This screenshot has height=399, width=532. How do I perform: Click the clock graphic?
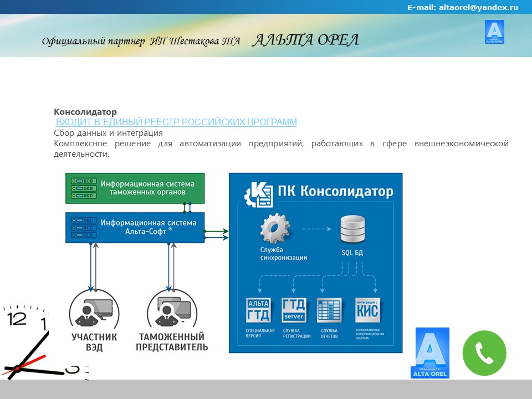[x=44, y=342]
